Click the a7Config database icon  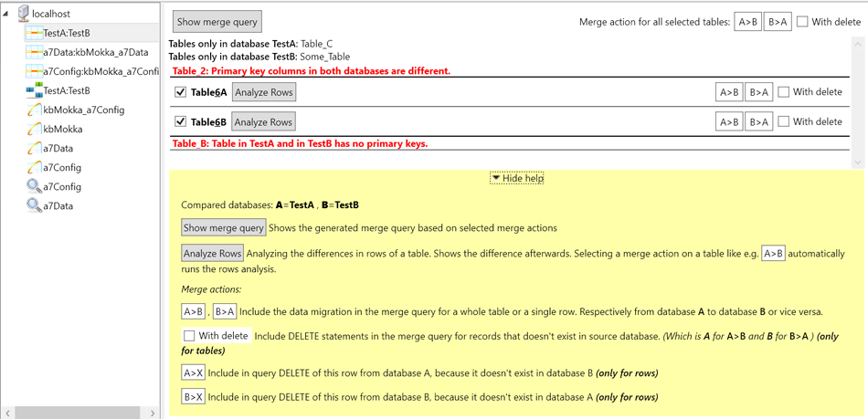(x=34, y=167)
